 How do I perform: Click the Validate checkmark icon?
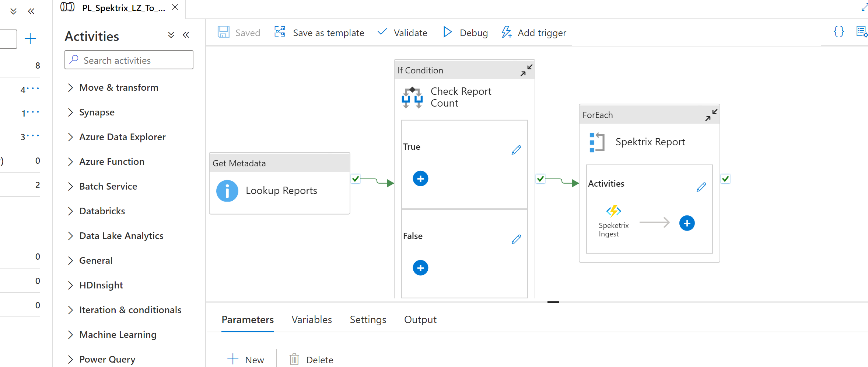pyautogui.click(x=382, y=32)
